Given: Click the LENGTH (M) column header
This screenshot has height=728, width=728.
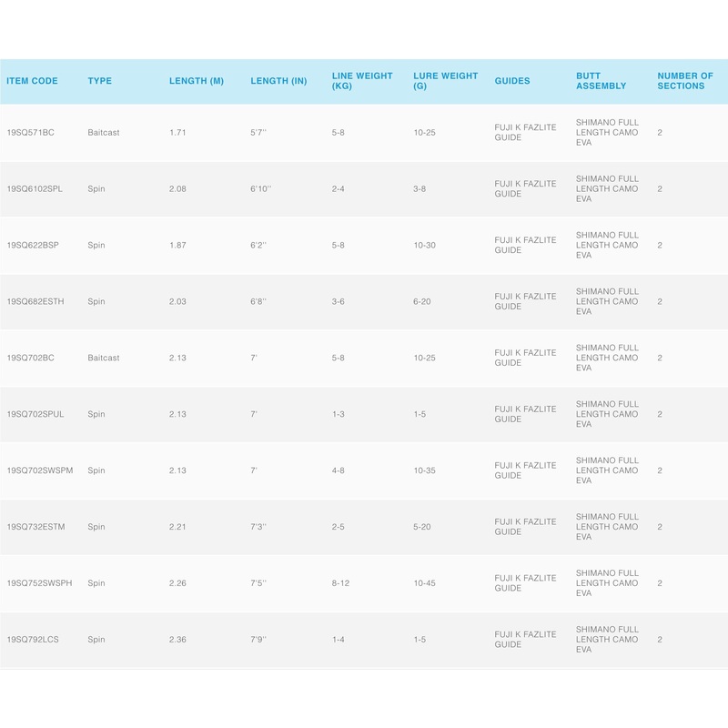Looking at the screenshot, I should coord(196,81).
